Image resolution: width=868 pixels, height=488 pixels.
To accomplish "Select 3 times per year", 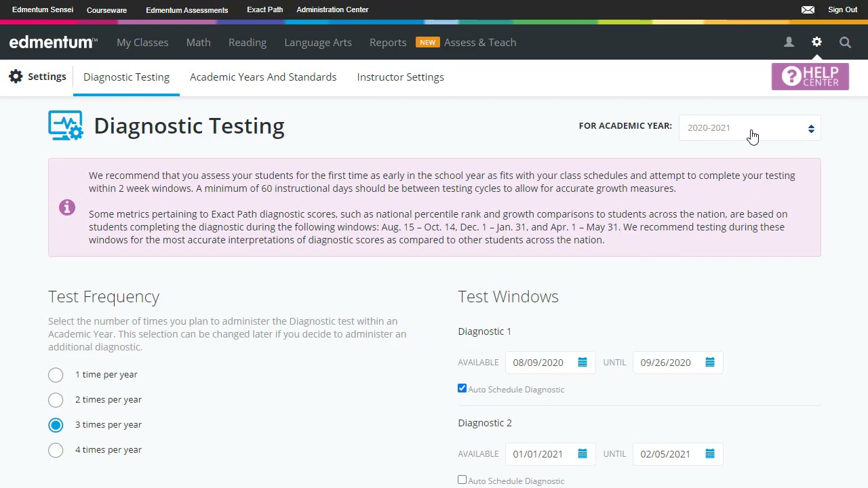I will coord(56,425).
